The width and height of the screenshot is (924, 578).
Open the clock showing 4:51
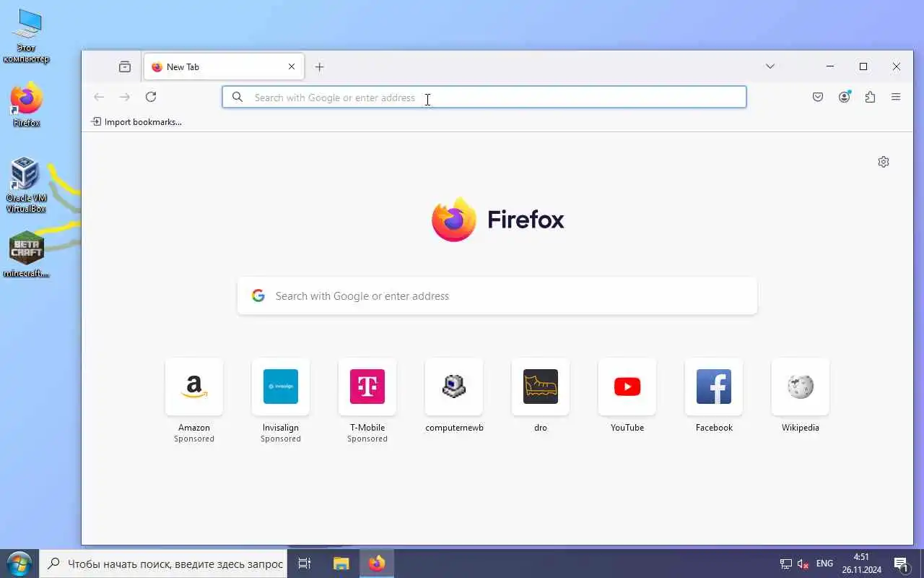click(x=861, y=564)
